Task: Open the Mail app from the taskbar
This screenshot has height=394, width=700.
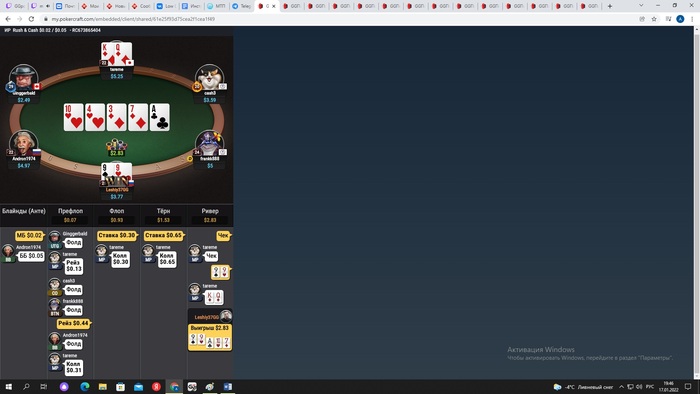Action: click(138, 386)
